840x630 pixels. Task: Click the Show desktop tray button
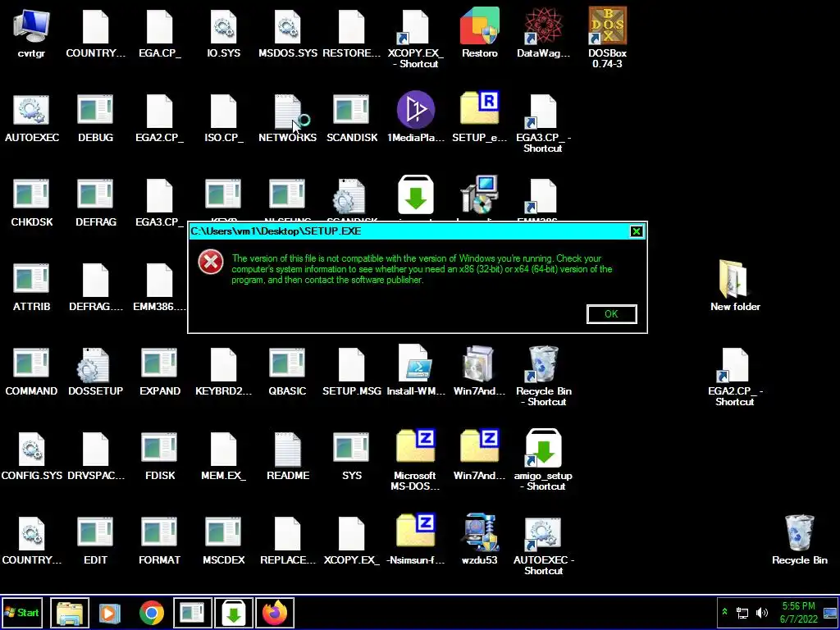click(x=830, y=612)
